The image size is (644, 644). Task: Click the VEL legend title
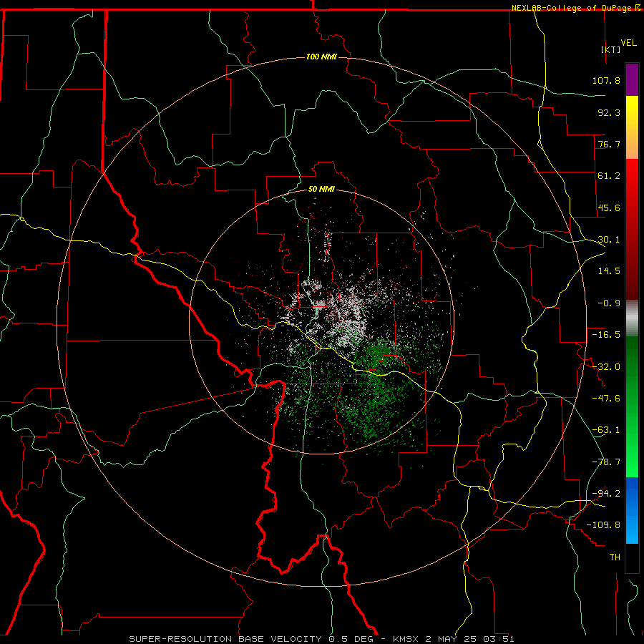628,43
